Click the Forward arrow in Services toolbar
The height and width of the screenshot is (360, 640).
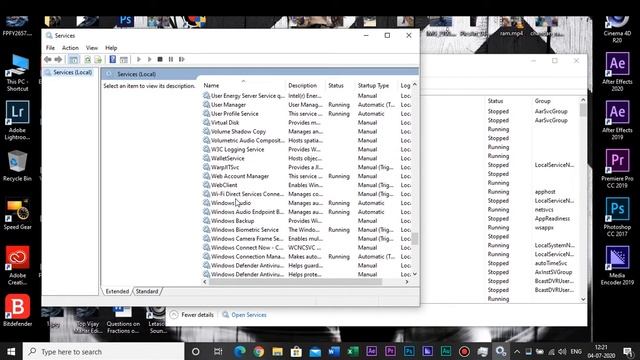click(58, 60)
